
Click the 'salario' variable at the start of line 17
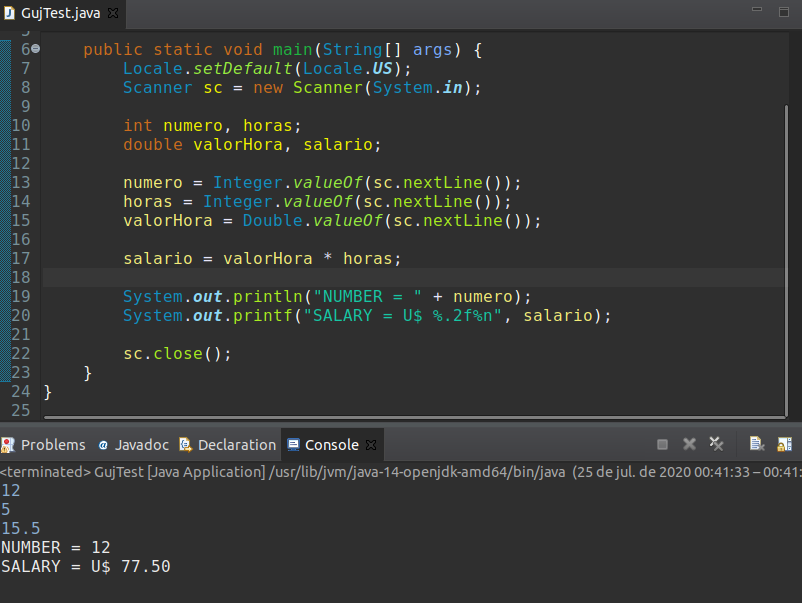[x=158, y=259]
